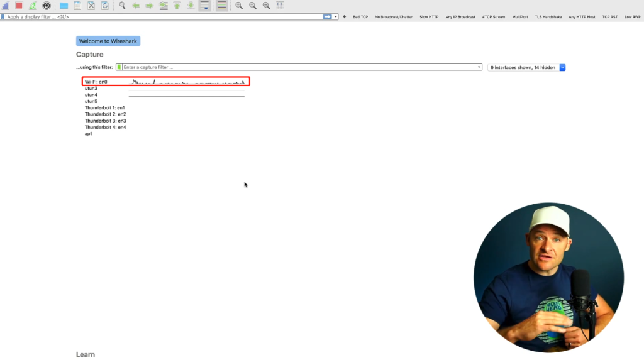Open capture filter dropdown arrow
The width and height of the screenshot is (644, 360).
point(479,67)
